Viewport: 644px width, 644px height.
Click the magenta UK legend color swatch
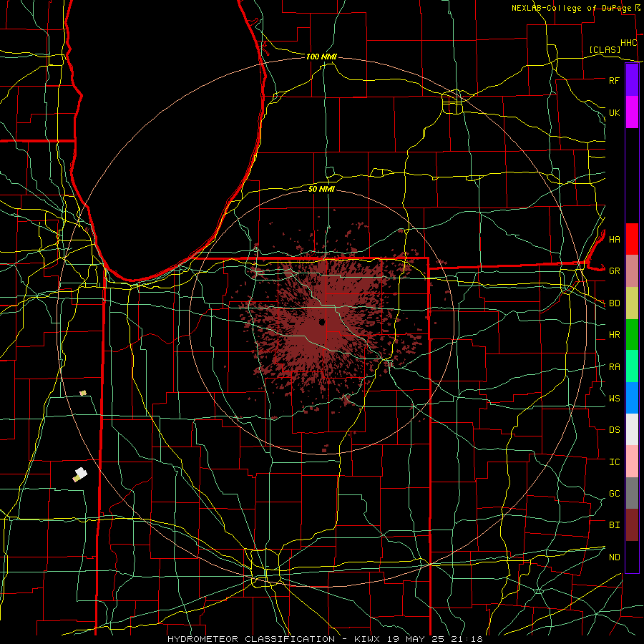click(632, 112)
